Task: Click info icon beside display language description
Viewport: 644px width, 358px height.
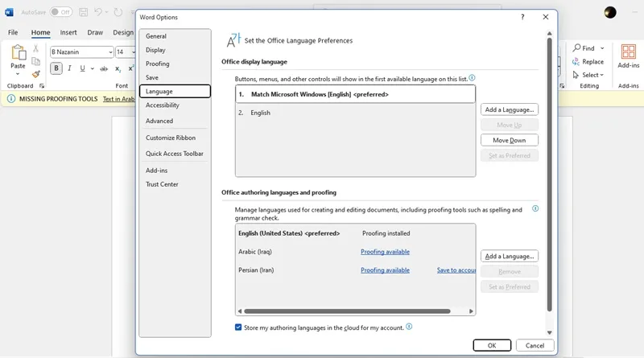Action: [472, 77]
